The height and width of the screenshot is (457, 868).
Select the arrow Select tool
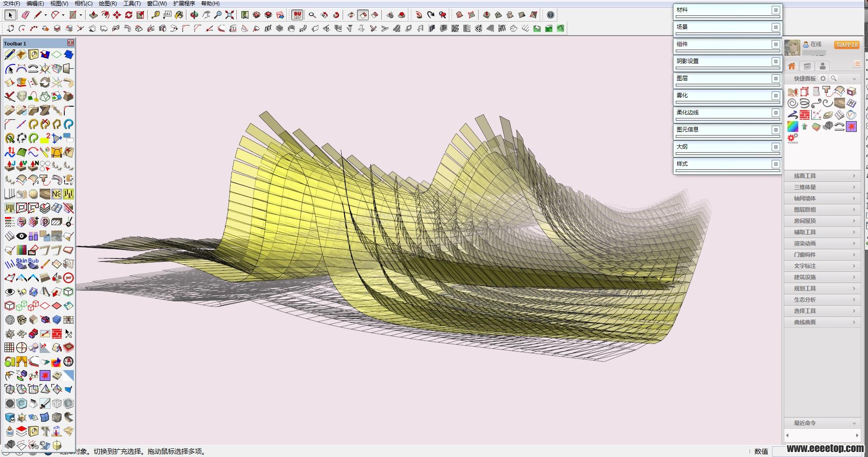click(10, 15)
